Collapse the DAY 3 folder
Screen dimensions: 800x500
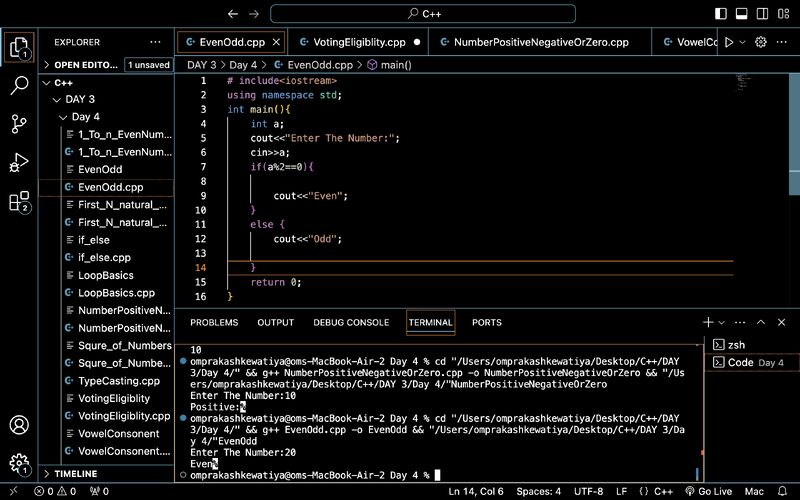[x=106, y=99]
